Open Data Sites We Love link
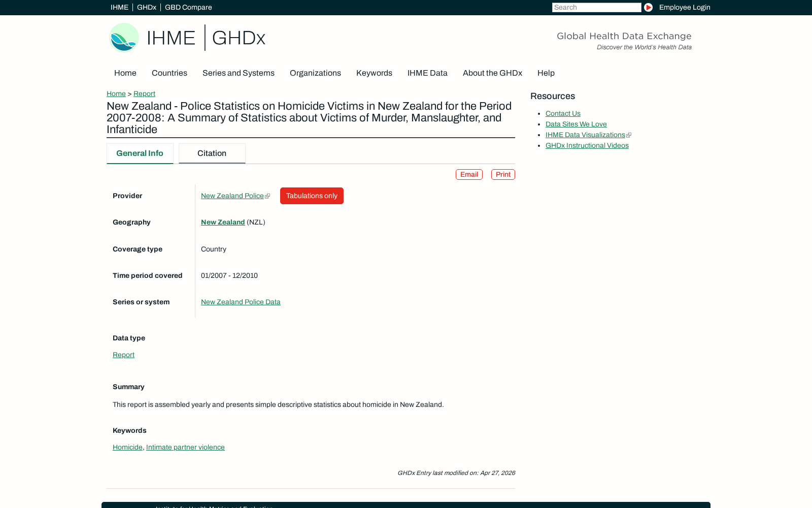 click(576, 124)
